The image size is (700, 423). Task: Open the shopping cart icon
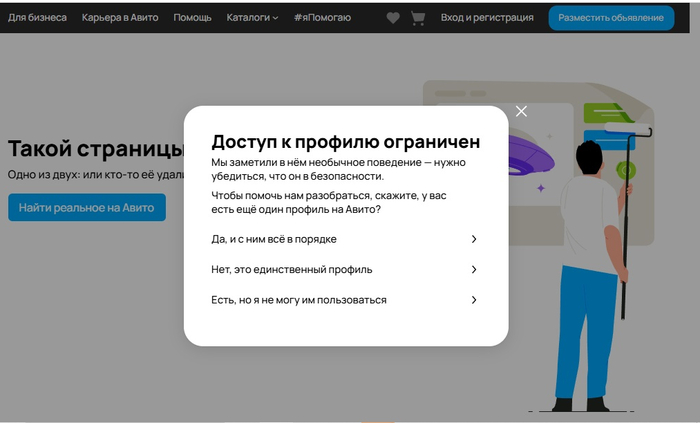click(x=418, y=18)
